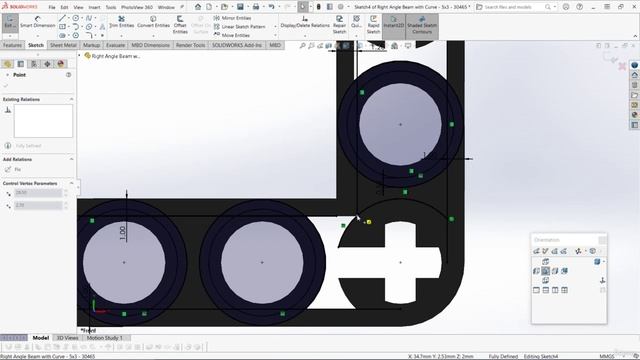Select the FeatureManager design tree tab icon
The image size is (640, 360).
(x=7, y=64)
